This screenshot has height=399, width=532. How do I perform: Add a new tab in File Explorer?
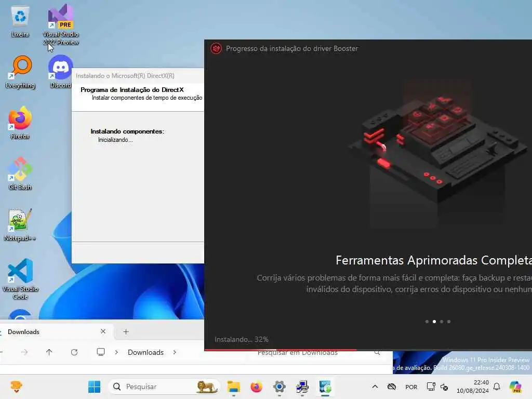pyautogui.click(x=126, y=332)
